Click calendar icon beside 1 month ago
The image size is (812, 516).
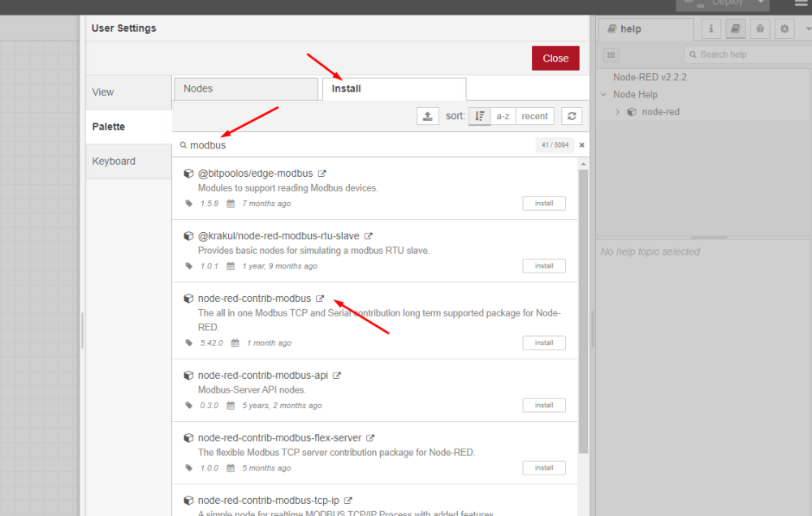tap(235, 342)
